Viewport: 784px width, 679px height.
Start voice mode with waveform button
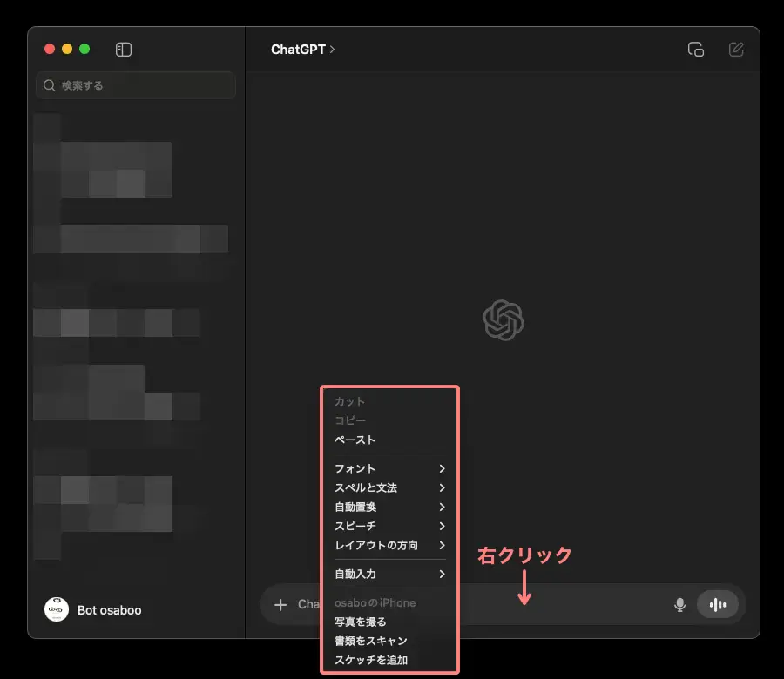(718, 605)
